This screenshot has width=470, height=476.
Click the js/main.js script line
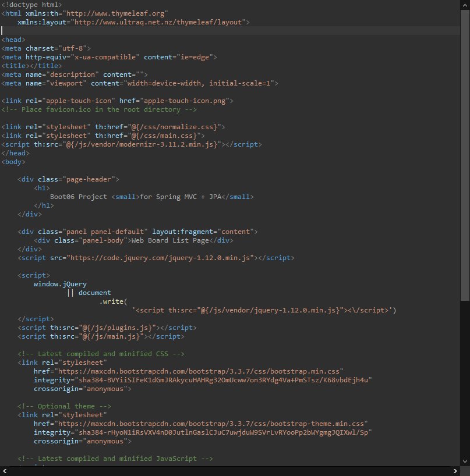tap(101, 336)
